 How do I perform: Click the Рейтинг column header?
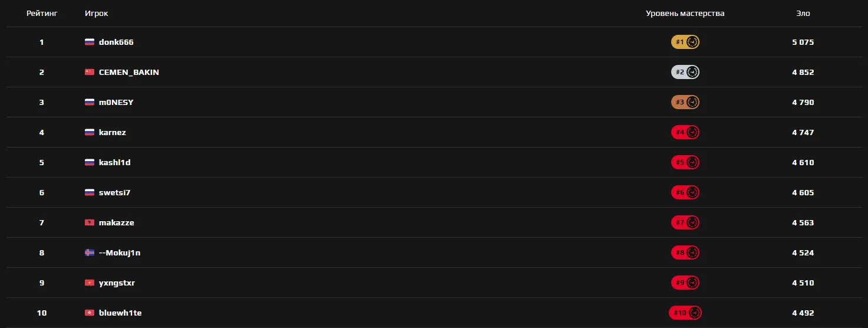coord(42,13)
